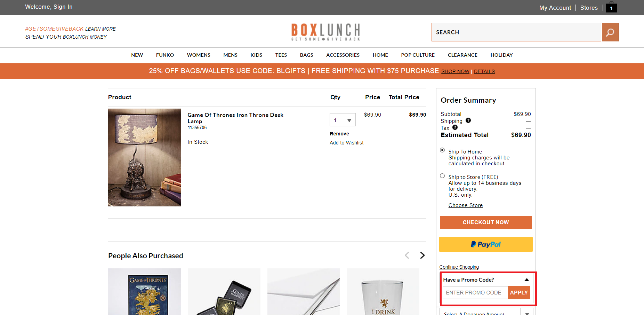Click Add to Wishlist link
Image resolution: width=644 pixels, height=315 pixels.
346,143
